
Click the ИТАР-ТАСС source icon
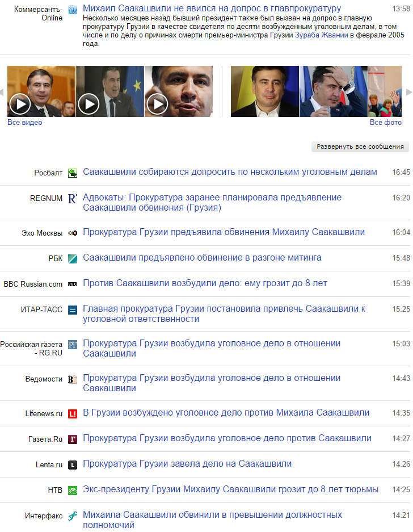[73, 310]
